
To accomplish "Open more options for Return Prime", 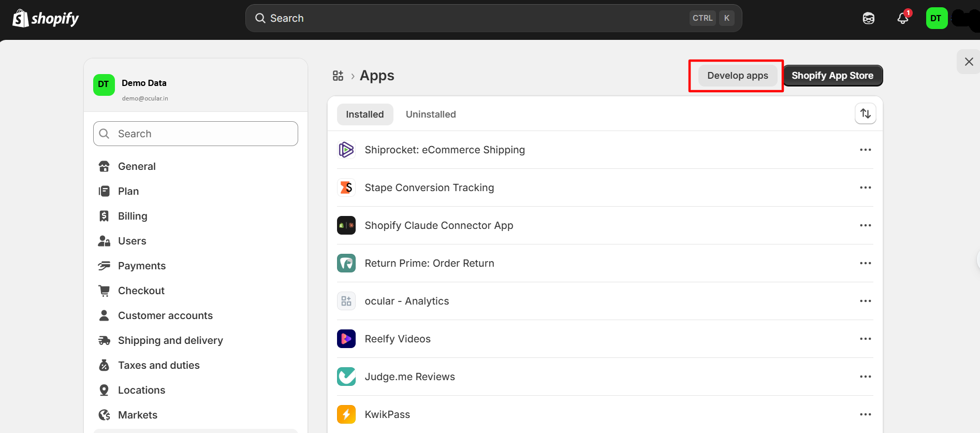I will pos(866,263).
